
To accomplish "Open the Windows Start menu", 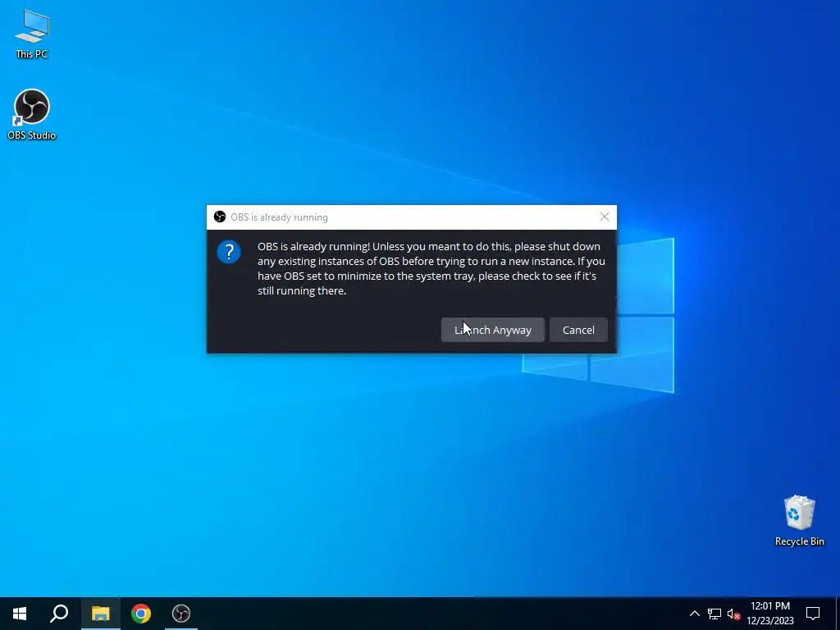I will tap(20, 614).
